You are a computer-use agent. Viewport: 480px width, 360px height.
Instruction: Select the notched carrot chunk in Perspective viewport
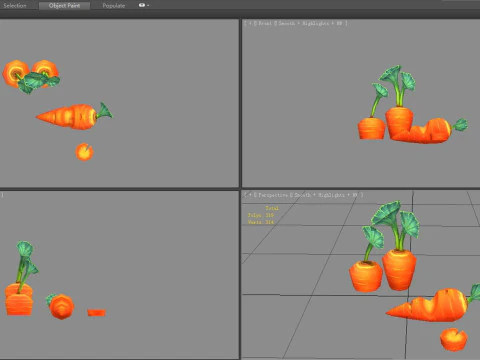[454, 339]
